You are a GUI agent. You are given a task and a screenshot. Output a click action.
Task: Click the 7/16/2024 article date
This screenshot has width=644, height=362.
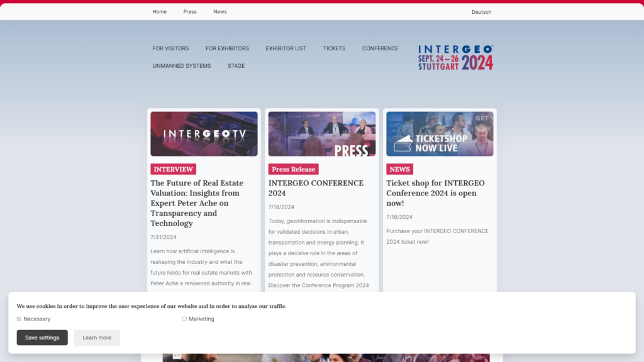[x=399, y=217]
